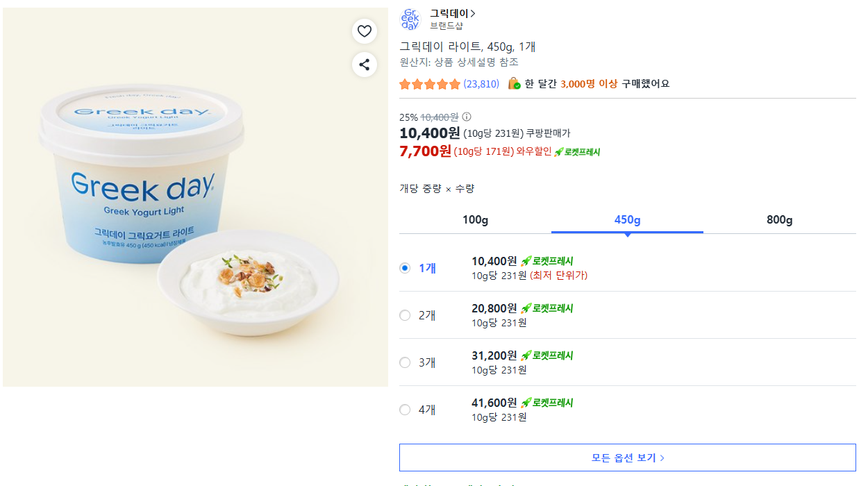868x486 pixels.
Task: Click the 브랜드샵 label under brand name
Action: [446, 26]
